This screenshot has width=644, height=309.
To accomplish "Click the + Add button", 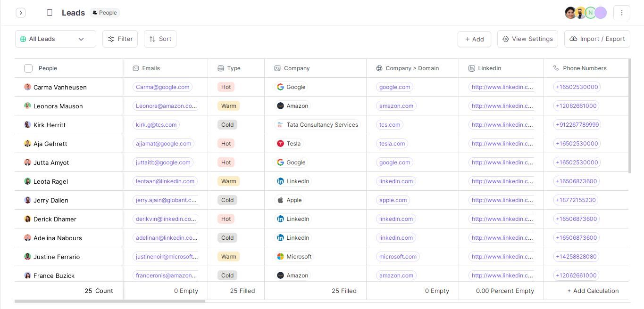I will [474, 39].
